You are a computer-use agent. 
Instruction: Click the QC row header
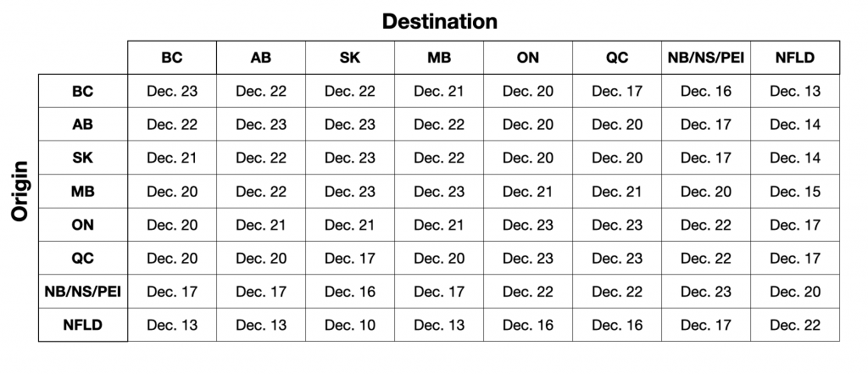tap(83, 258)
